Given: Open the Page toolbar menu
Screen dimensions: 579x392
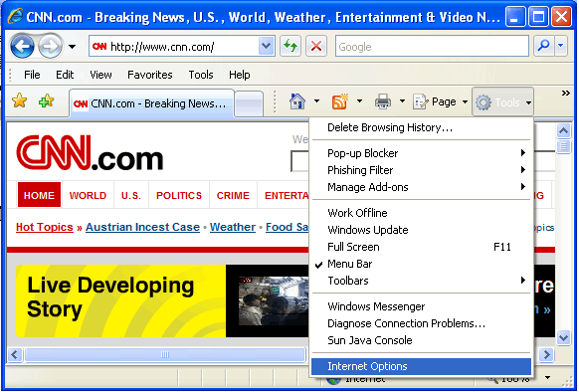Looking at the screenshot, I should [440, 101].
